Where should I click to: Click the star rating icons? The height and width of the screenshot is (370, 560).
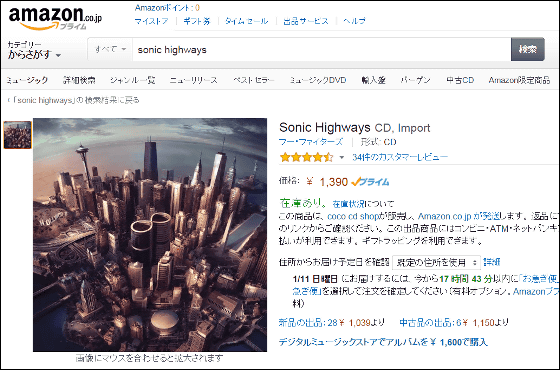pyautogui.click(x=306, y=157)
